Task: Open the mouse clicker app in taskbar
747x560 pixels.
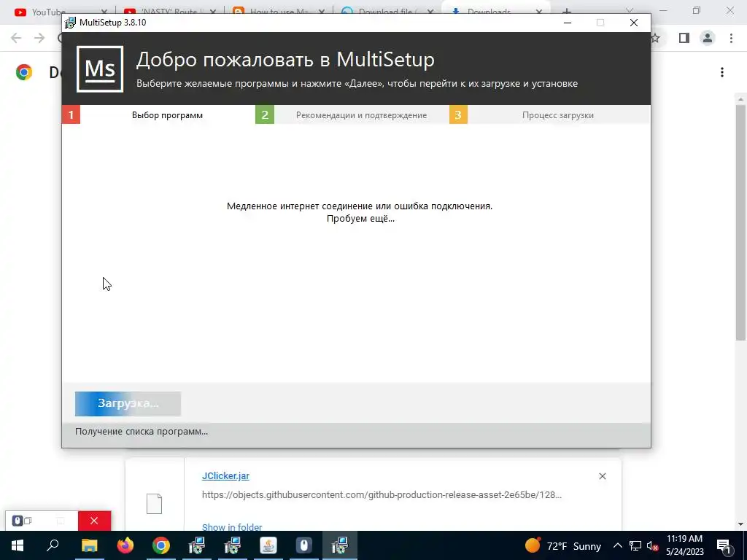Action: pos(304,545)
